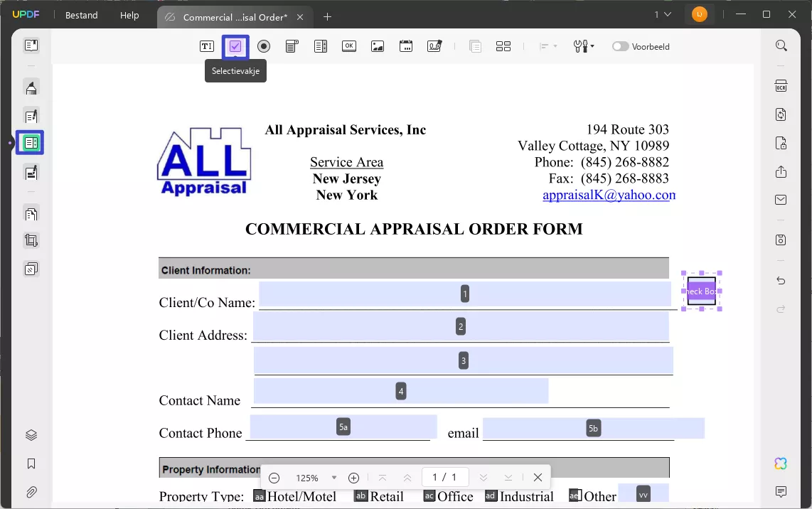The image size is (812, 509).
Task: Open the window count dropdown
Action: click(x=663, y=14)
